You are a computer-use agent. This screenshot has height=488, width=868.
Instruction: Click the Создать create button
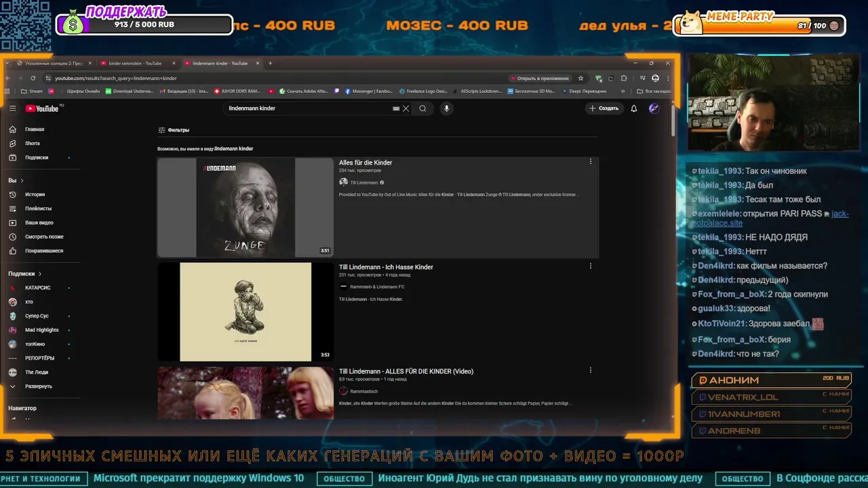(604, 108)
